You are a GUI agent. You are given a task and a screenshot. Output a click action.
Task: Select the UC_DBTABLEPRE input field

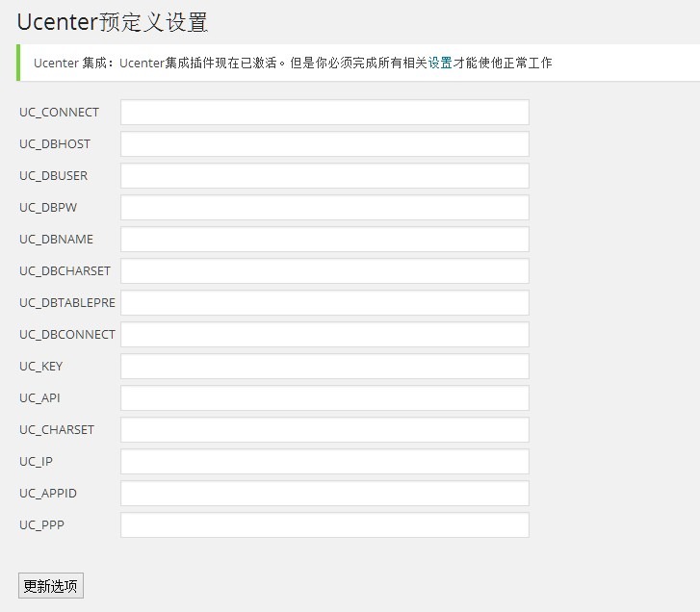(324, 302)
